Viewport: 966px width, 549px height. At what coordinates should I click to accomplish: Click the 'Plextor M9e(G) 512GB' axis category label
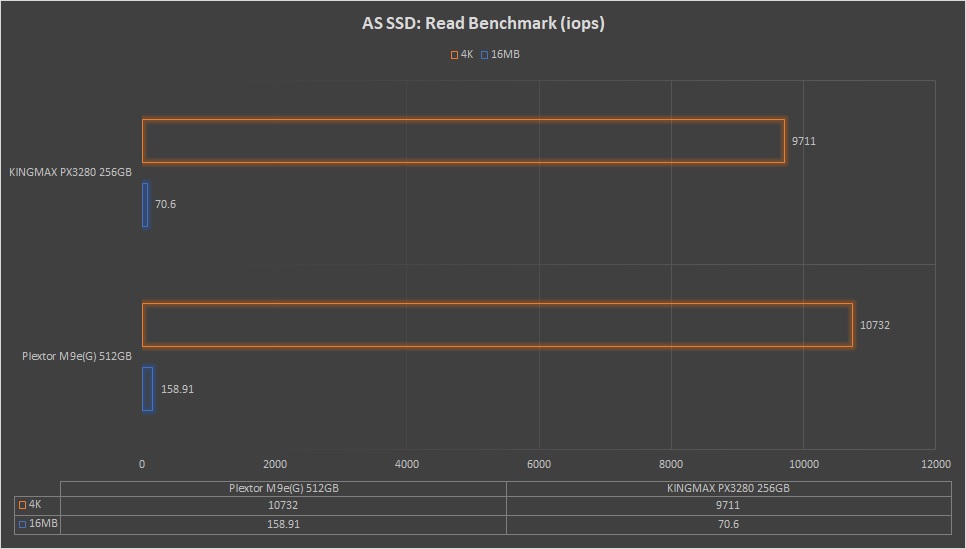tap(76, 356)
